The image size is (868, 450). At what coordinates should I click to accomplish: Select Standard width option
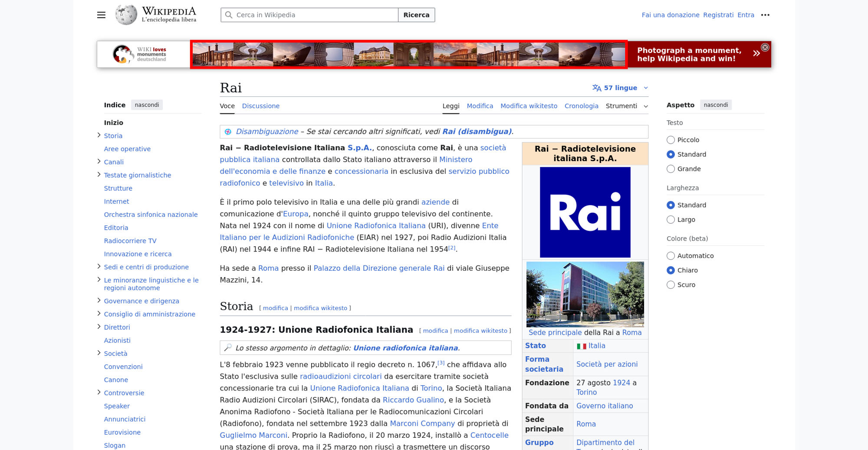click(x=671, y=205)
